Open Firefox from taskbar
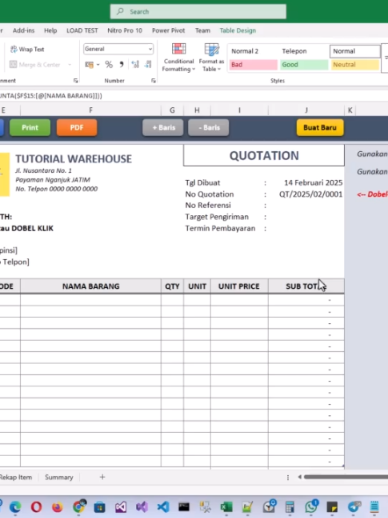The image size is (388, 518). pos(57,507)
